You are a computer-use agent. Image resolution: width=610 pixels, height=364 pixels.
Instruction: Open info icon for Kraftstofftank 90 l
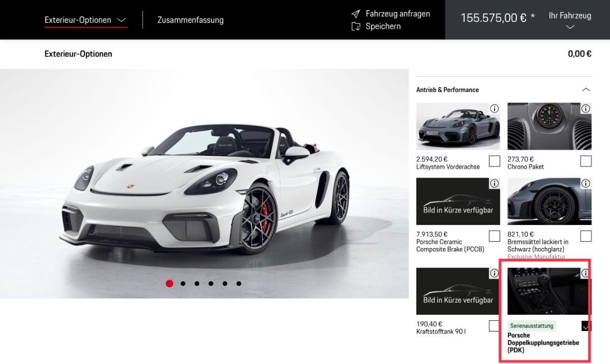click(494, 273)
